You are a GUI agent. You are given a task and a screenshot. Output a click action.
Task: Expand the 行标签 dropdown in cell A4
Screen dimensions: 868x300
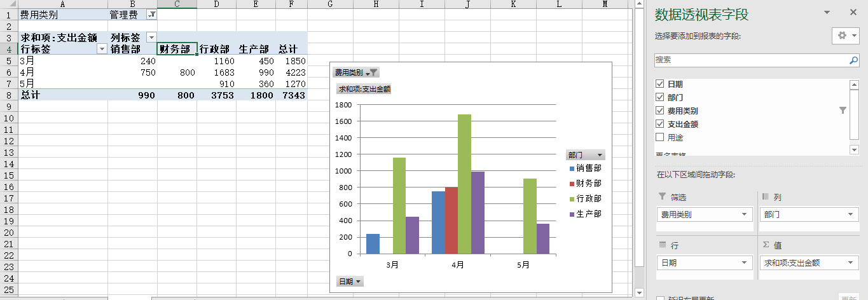tap(102, 49)
